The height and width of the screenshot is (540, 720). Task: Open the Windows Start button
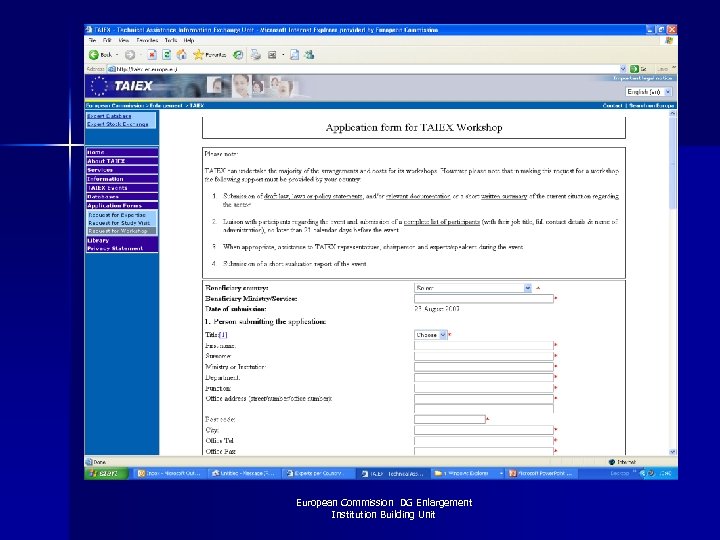[x=107, y=473]
